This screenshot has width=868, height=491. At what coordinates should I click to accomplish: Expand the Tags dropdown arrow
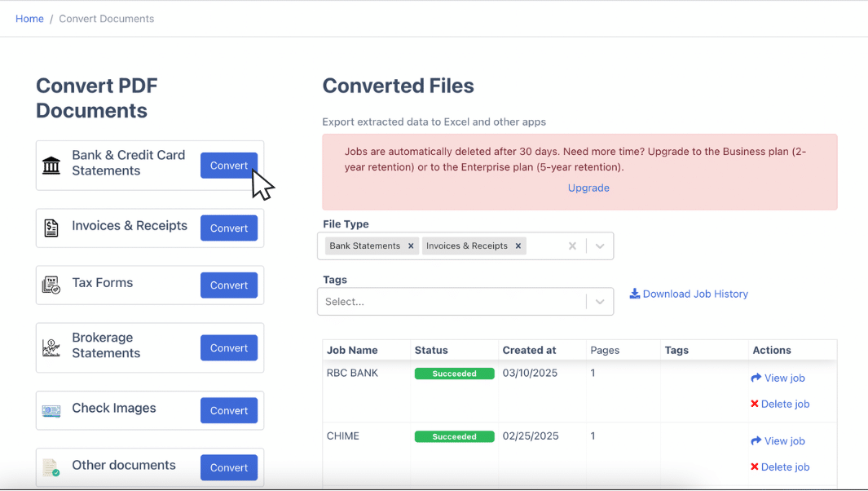(x=600, y=302)
